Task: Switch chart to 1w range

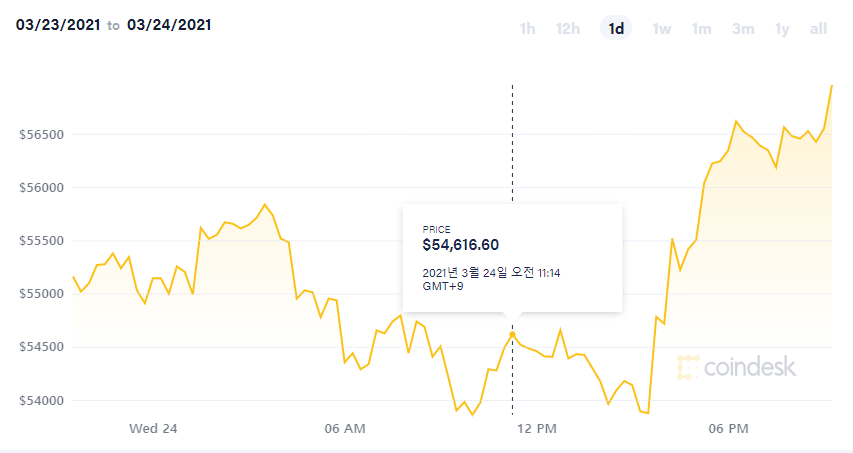Action: pyautogui.click(x=661, y=29)
